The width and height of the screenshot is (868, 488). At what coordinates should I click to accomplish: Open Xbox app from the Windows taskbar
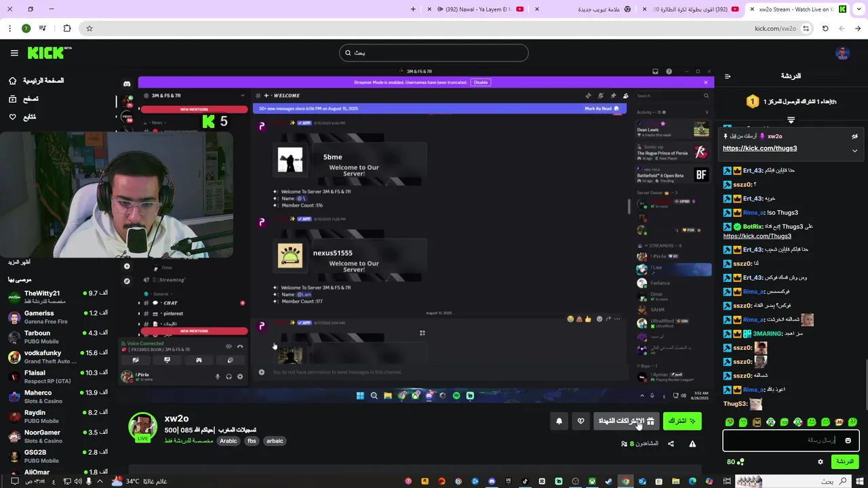pyautogui.click(x=592, y=481)
